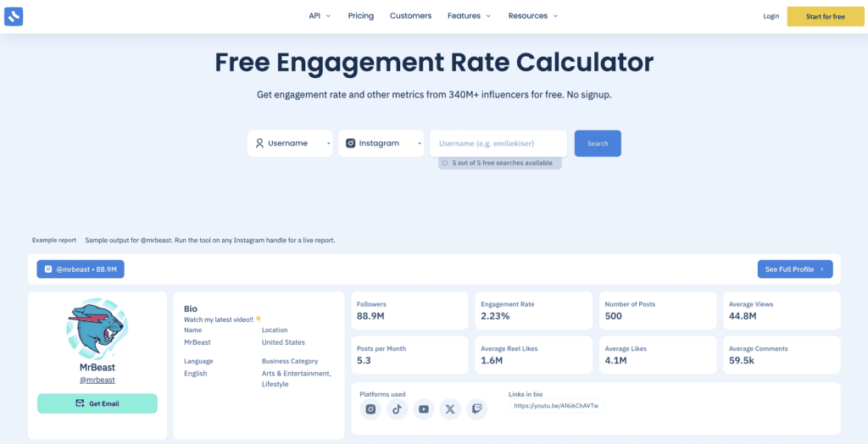Click the 'Example report' label
868x444 pixels.
(54, 241)
